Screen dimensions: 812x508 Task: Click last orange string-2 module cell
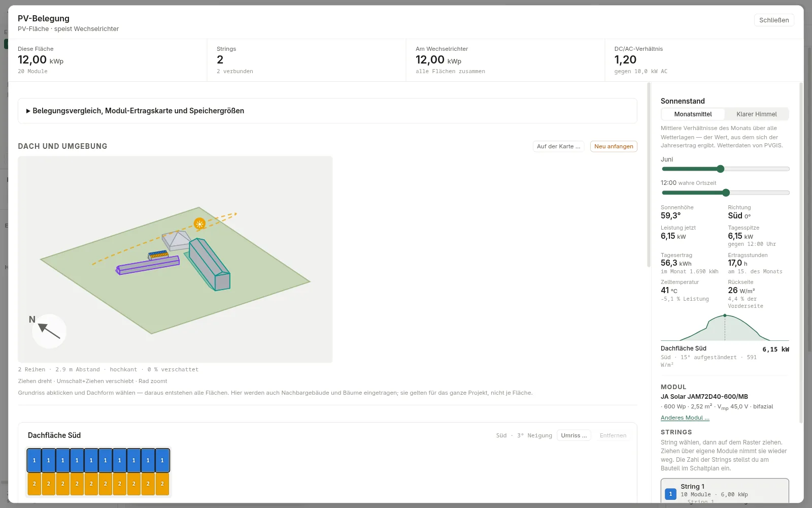pos(162,484)
